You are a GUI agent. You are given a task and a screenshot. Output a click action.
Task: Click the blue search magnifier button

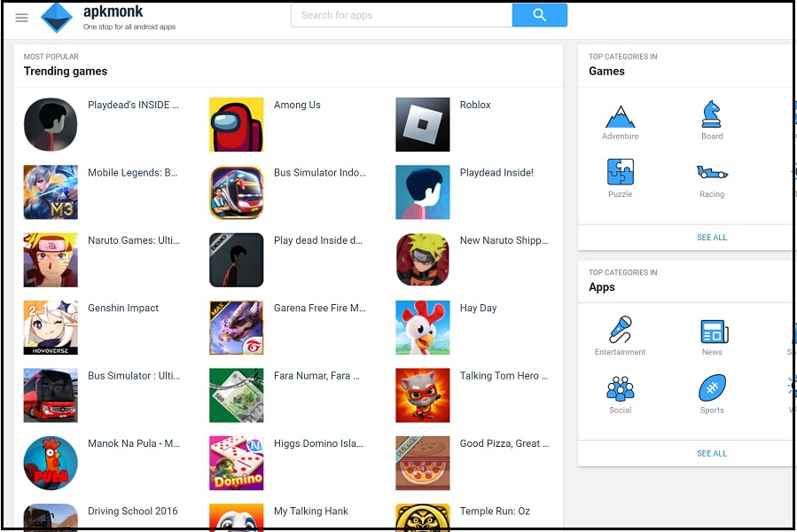pos(539,15)
